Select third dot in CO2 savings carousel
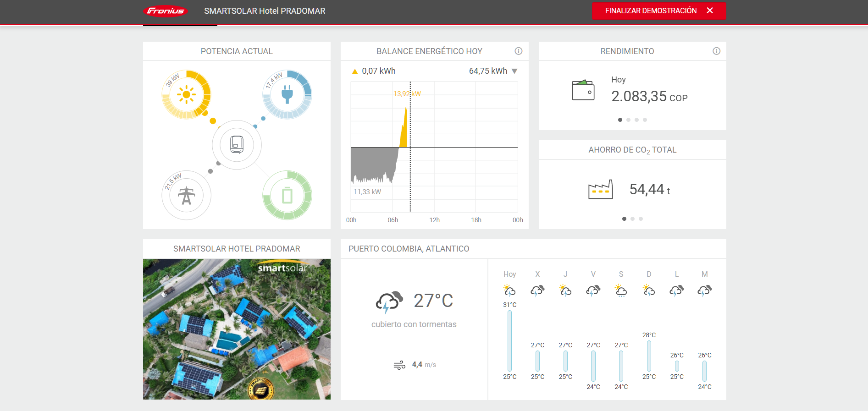868x411 pixels. click(x=641, y=219)
